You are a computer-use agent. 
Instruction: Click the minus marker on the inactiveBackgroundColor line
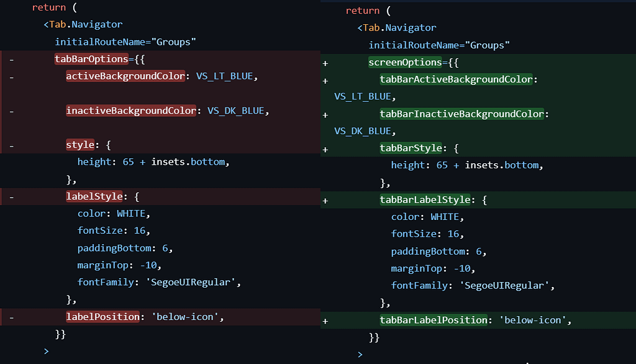pyautogui.click(x=11, y=111)
